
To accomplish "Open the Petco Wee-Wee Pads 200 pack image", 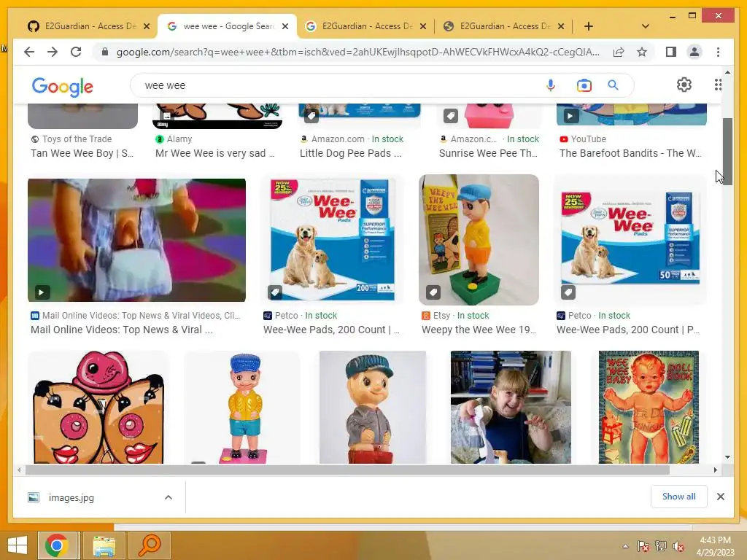I will pos(333,239).
